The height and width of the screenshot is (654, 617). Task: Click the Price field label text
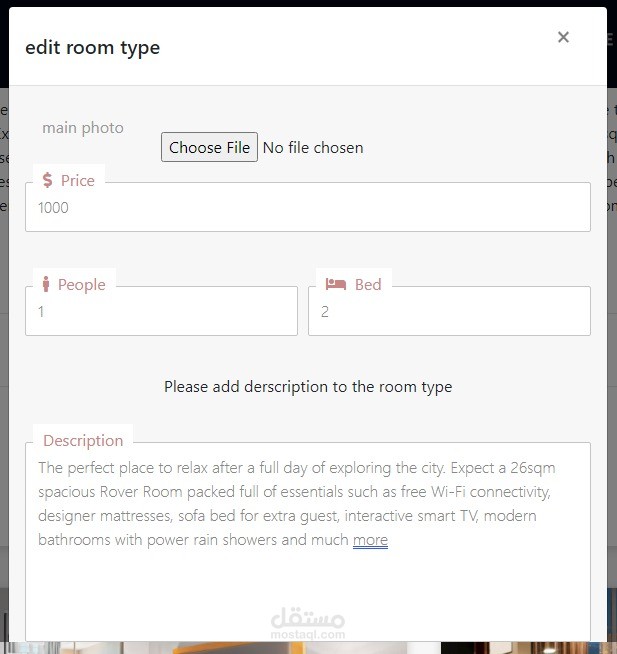click(78, 181)
